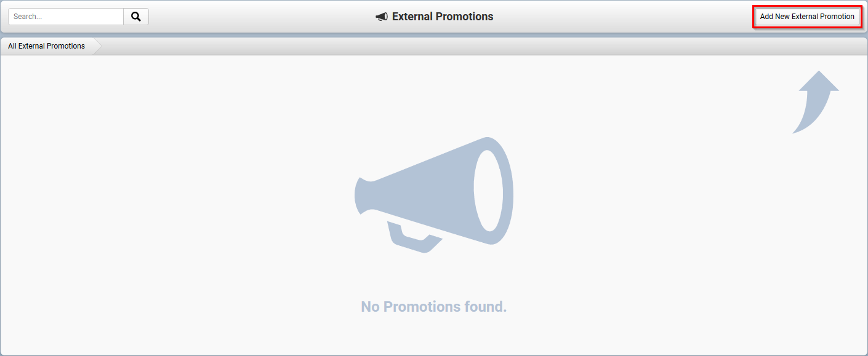
Task: Click the curved arrow pointing to Add button
Action: click(x=816, y=102)
